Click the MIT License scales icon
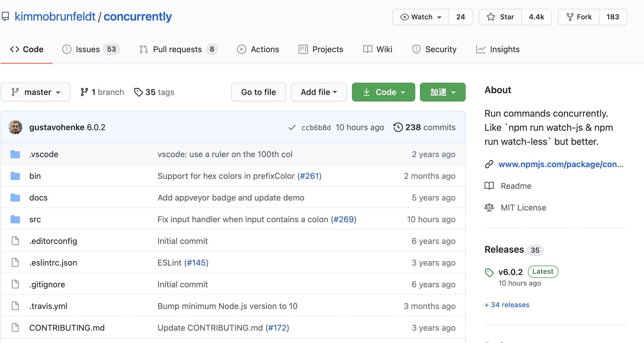The width and height of the screenshot is (644, 343). [489, 207]
